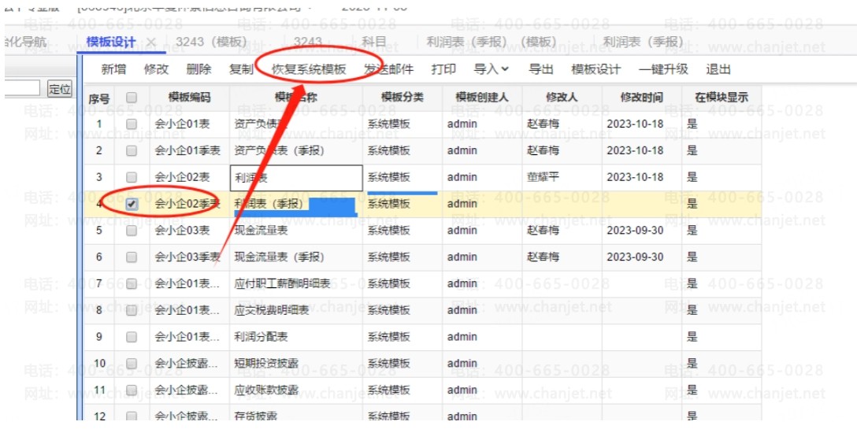
Task: Click the 应付职工薪酬明细表 cell
Action: tap(296, 284)
